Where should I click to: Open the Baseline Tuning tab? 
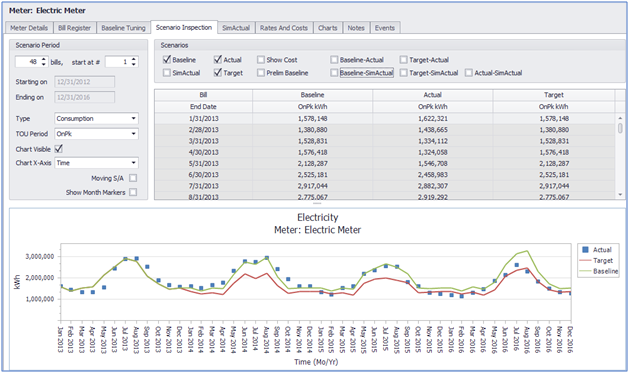click(123, 28)
